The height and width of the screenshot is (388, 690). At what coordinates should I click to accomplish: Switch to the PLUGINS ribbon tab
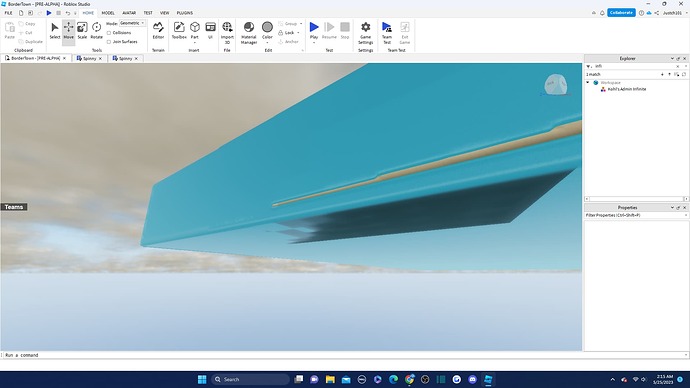point(185,13)
